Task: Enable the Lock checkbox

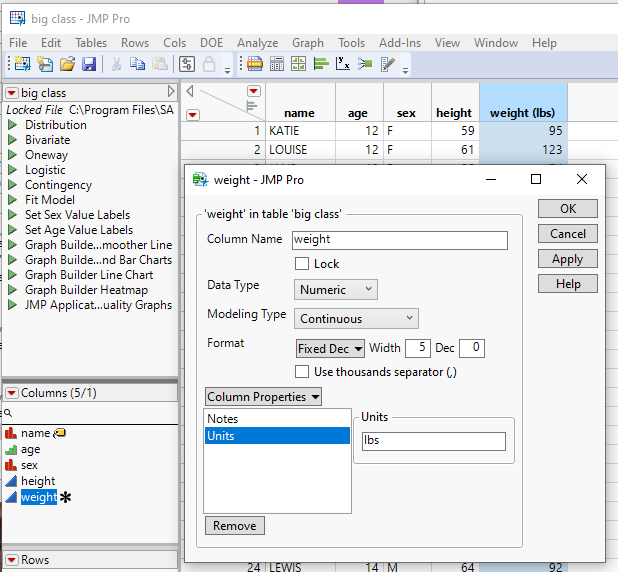Action: click(x=302, y=264)
